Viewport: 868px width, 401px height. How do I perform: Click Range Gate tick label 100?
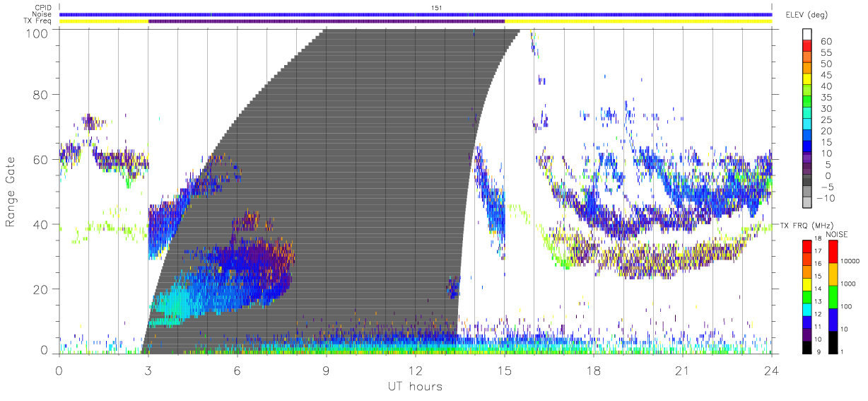[x=38, y=33]
